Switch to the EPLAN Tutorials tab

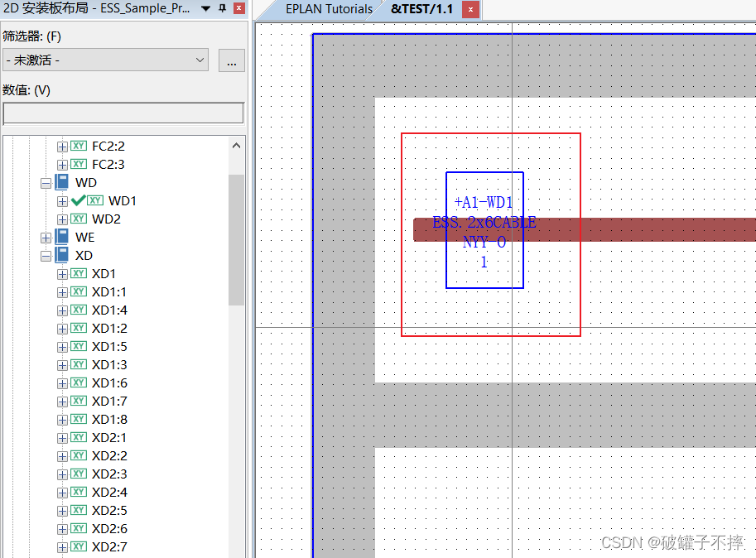coord(329,9)
